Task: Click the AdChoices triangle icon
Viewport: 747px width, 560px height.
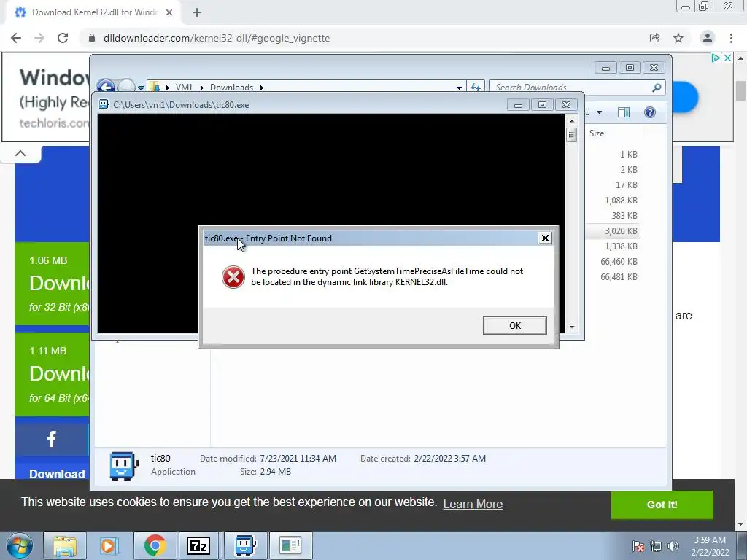Action: 716,58
